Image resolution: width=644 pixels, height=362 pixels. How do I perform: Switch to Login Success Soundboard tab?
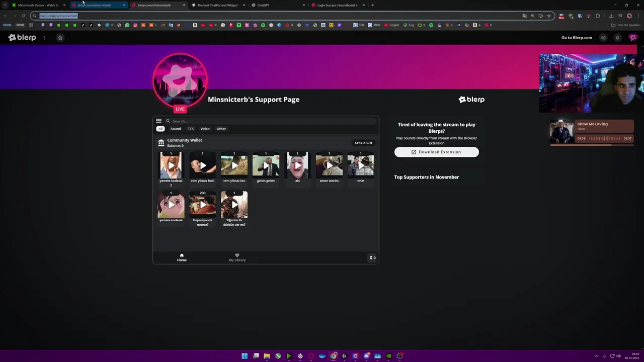point(337,5)
